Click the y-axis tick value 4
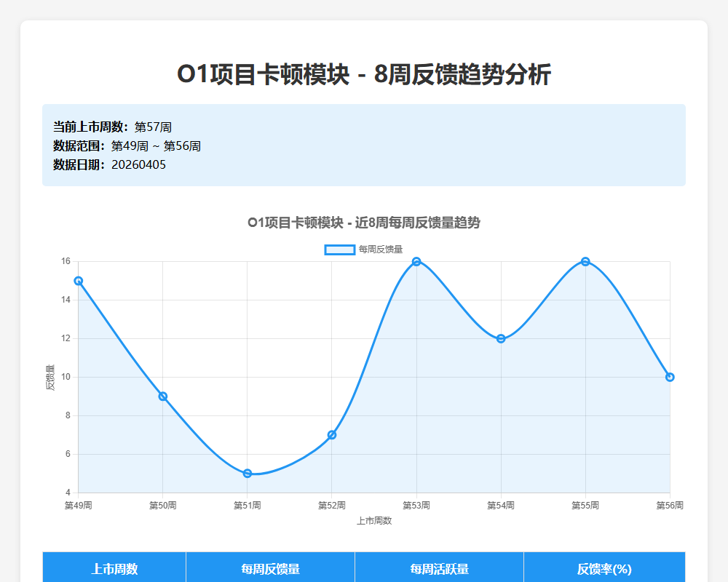Image resolution: width=728 pixels, height=582 pixels. pos(68,493)
